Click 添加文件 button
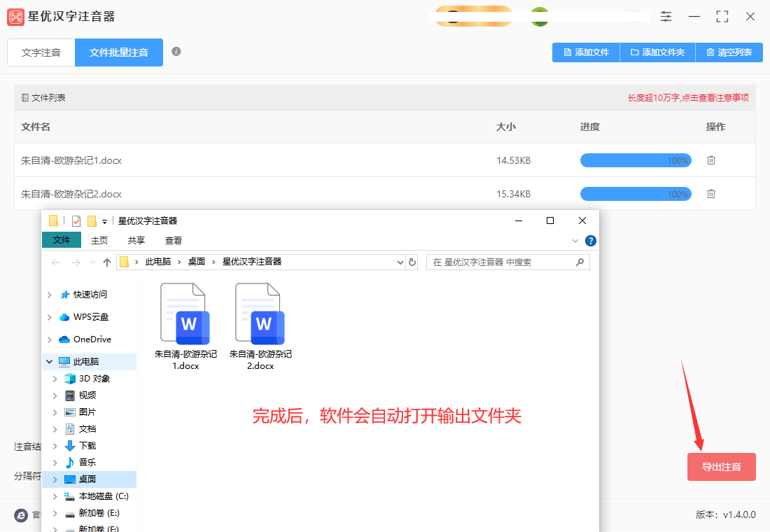The image size is (770, 532). 587,52
